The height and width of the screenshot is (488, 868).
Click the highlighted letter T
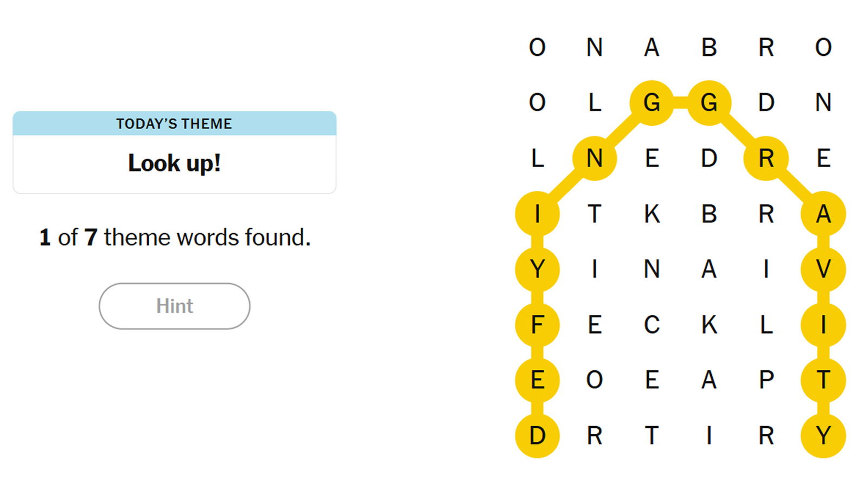[x=823, y=380]
